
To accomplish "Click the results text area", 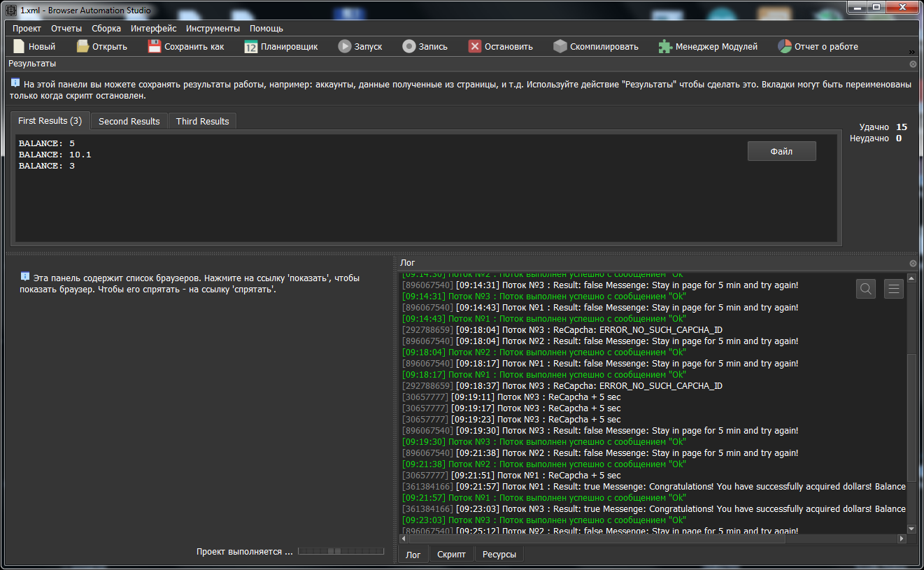I will click(x=426, y=188).
